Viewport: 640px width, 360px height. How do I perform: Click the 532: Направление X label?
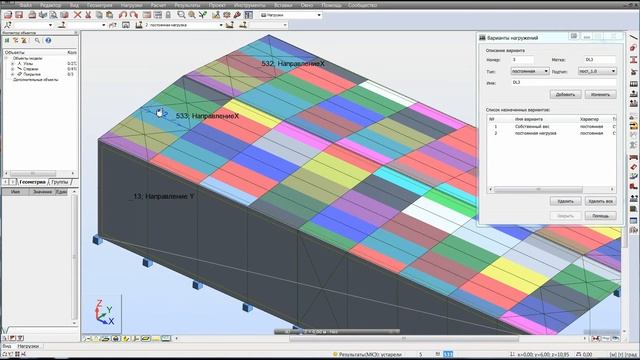(x=293, y=64)
